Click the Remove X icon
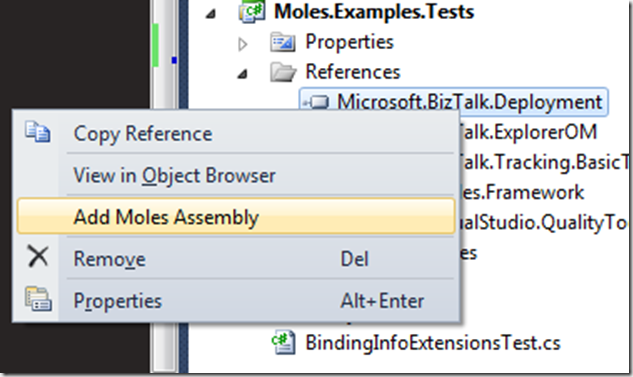 [38, 257]
